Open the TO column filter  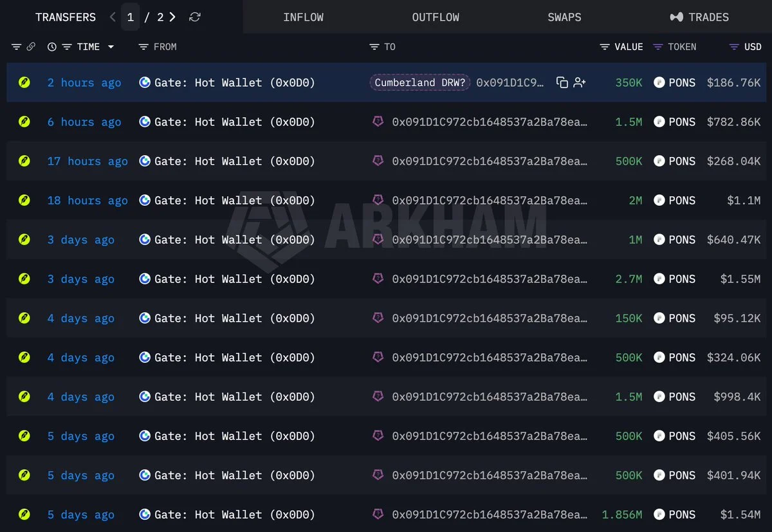click(x=374, y=47)
